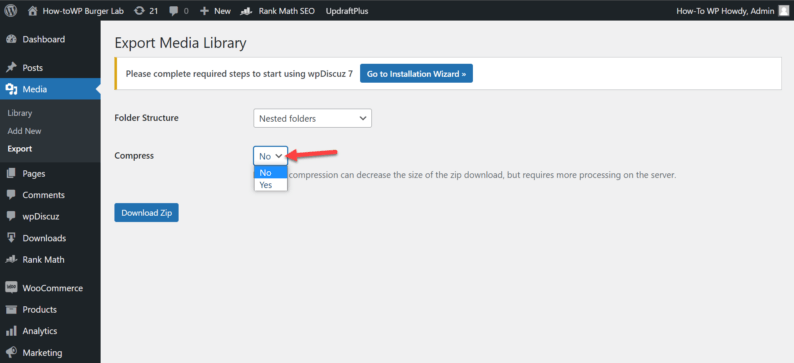Click the Folder Structure label
This screenshot has height=363, width=794.
[x=146, y=118]
